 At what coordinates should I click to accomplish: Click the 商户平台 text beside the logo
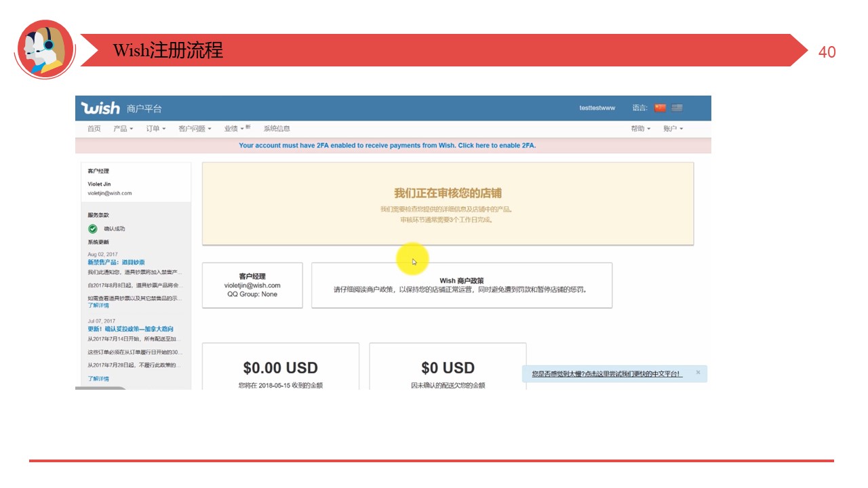click(144, 109)
